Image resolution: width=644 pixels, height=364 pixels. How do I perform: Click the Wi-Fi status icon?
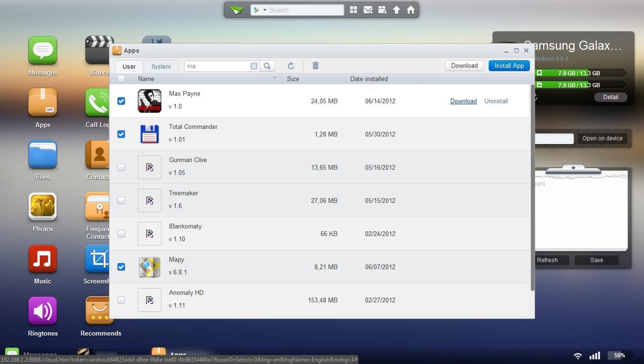coord(578,355)
